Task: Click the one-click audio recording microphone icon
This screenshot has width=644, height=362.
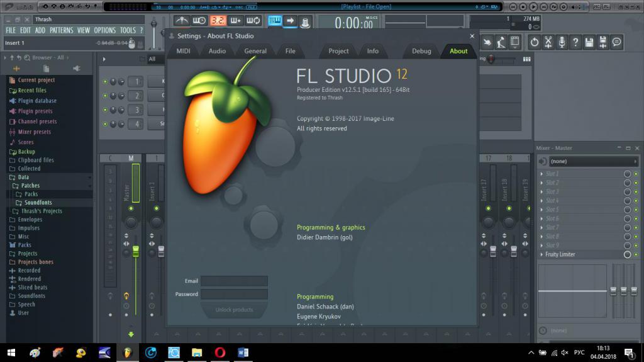Action: [x=562, y=42]
